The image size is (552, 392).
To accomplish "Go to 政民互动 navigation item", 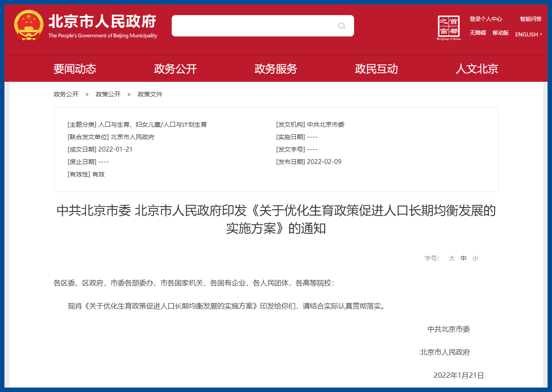I will (376, 69).
